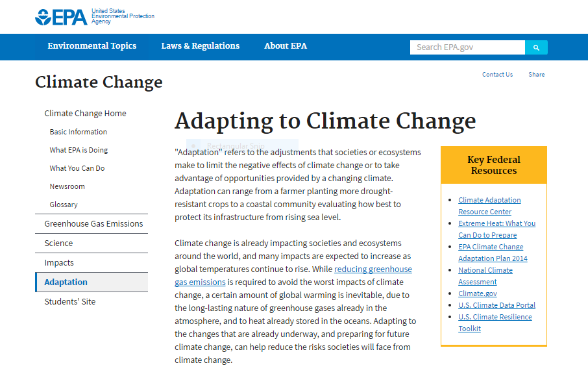Image resolution: width=588 pixels, height=374 pixels.
Task: Open the Students' Site link
Action: coord(69,302)
